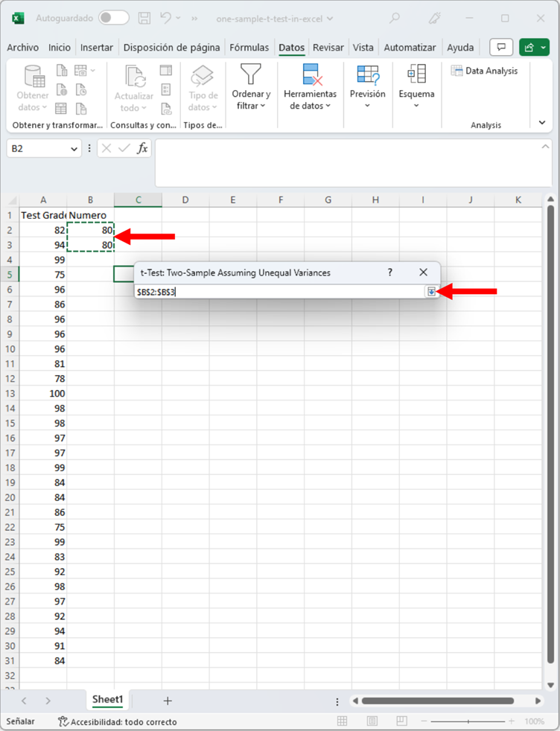This screenshot has width=560, height=731.
Task: Click the help question mark in t-Test dialog
Action: pos(389,272)
